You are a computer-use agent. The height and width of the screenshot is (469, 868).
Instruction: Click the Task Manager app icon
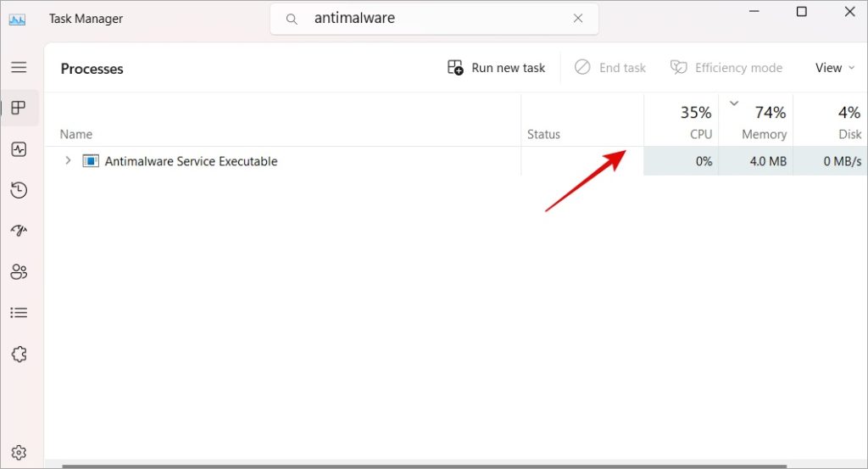tap(17, 20)
